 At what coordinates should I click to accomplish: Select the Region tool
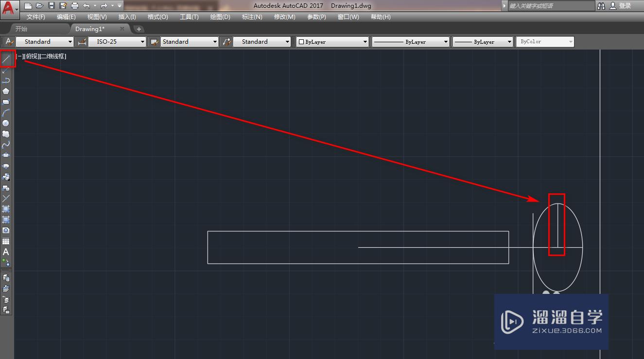tap(6, 230)
